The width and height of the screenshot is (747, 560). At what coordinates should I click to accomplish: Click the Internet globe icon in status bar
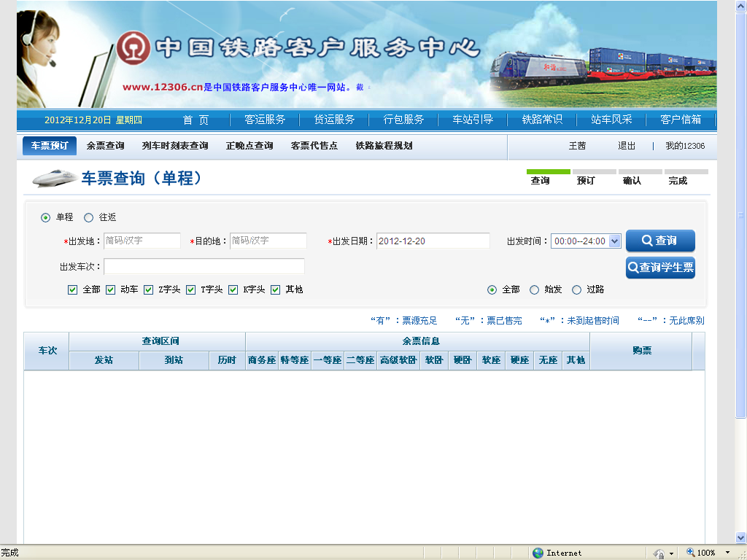coord(538,553)
